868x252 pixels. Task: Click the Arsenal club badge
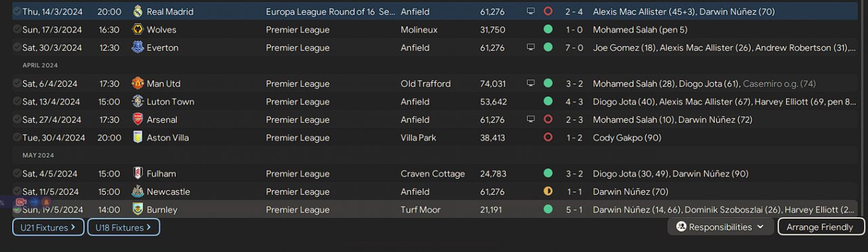(138, 120)
